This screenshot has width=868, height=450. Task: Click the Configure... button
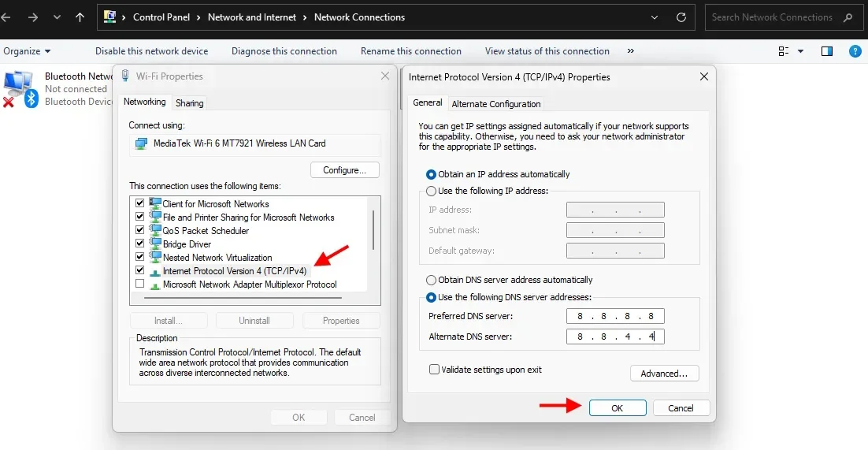(344, 170)
